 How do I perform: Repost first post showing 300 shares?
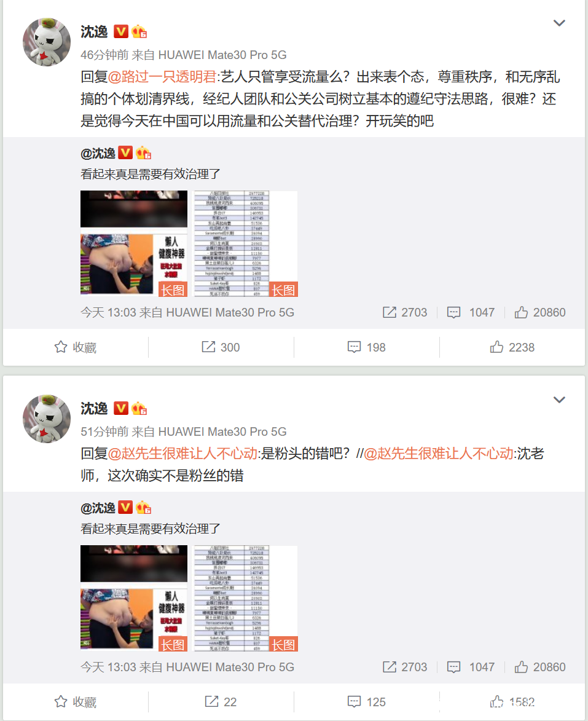point(221,347)
